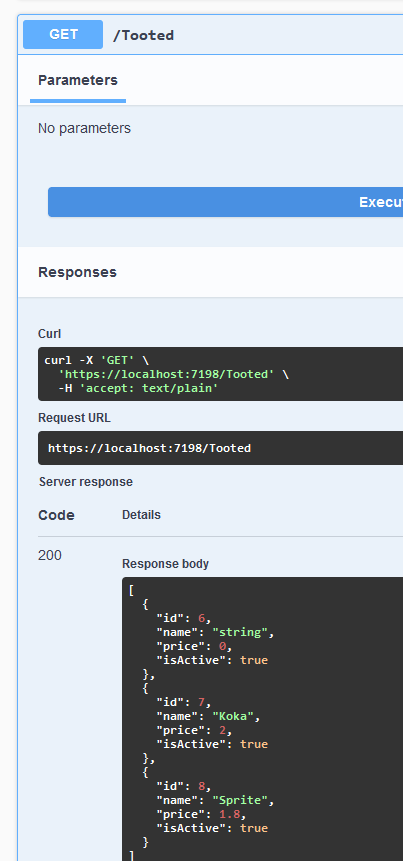Click the "price": 1.8 line
This screenshot has width=403, height=861.
201,814
